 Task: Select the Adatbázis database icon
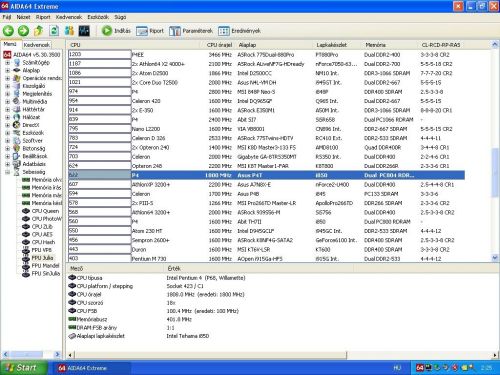point(17,164)
